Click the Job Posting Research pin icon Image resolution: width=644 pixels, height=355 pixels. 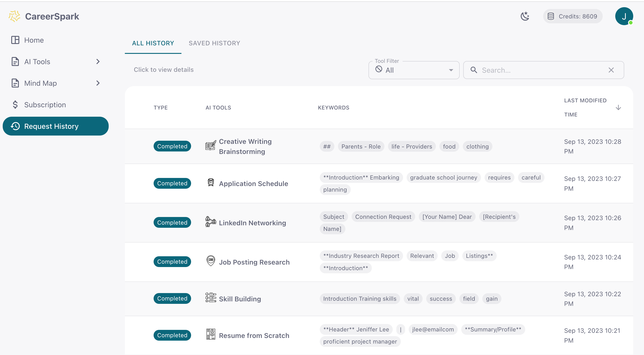coord(211,261)
